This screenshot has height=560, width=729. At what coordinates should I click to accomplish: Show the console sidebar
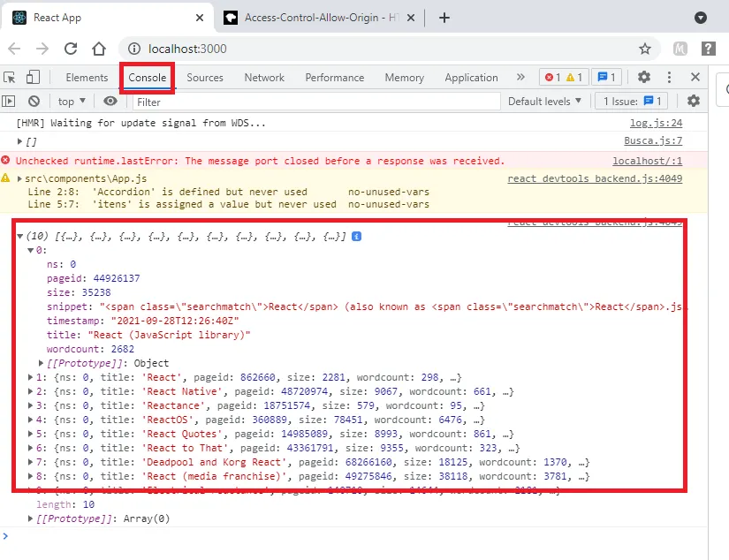[x=9, y=102]
